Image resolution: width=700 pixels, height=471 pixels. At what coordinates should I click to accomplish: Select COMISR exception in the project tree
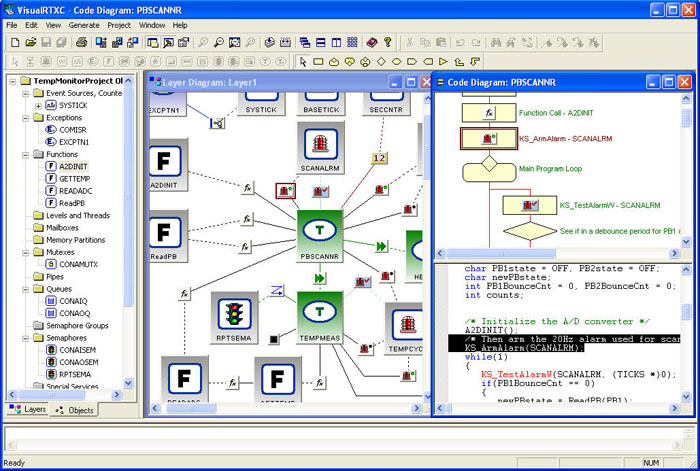pos(73,129)
